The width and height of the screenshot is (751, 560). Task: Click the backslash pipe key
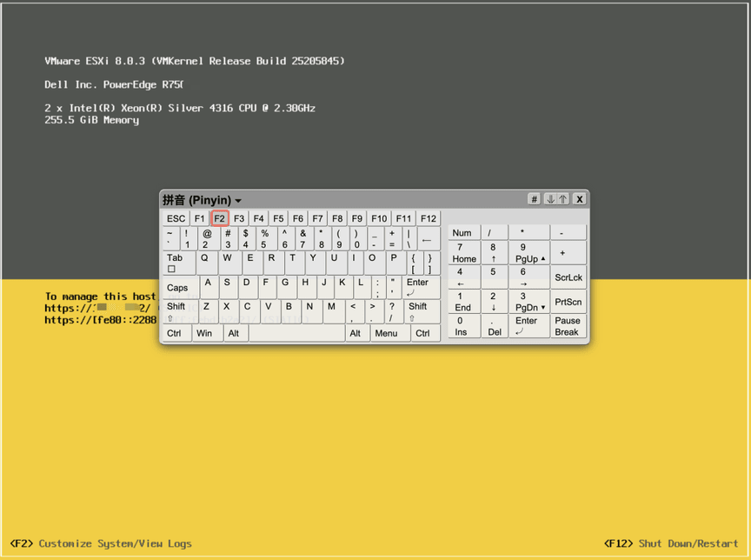click(409, 238)
